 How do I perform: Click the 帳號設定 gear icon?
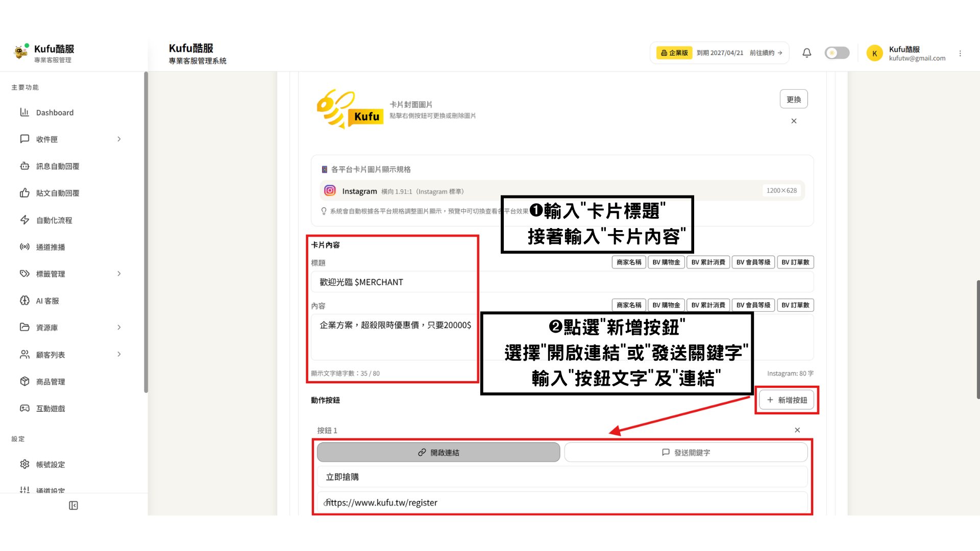pos(24,464)
